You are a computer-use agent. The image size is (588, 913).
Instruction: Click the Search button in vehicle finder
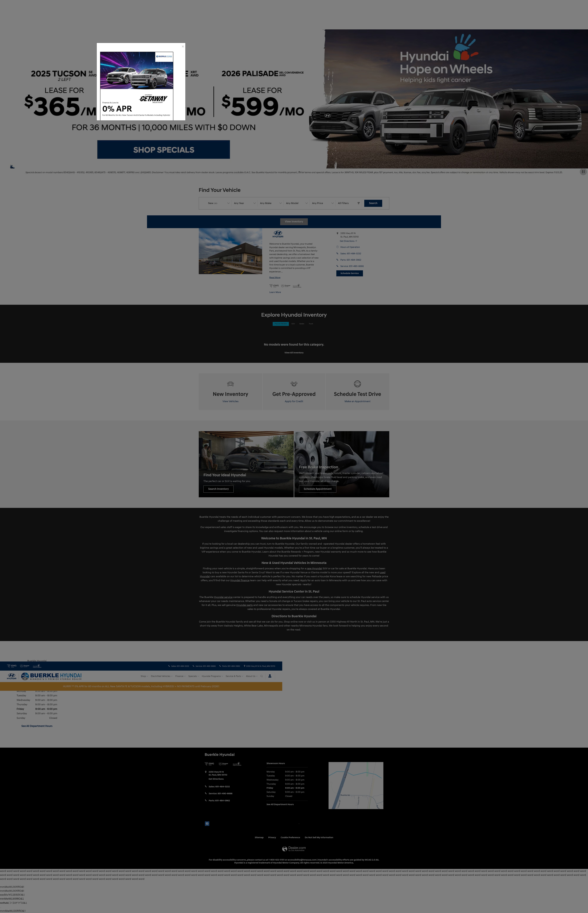click(x=373, y=203)
